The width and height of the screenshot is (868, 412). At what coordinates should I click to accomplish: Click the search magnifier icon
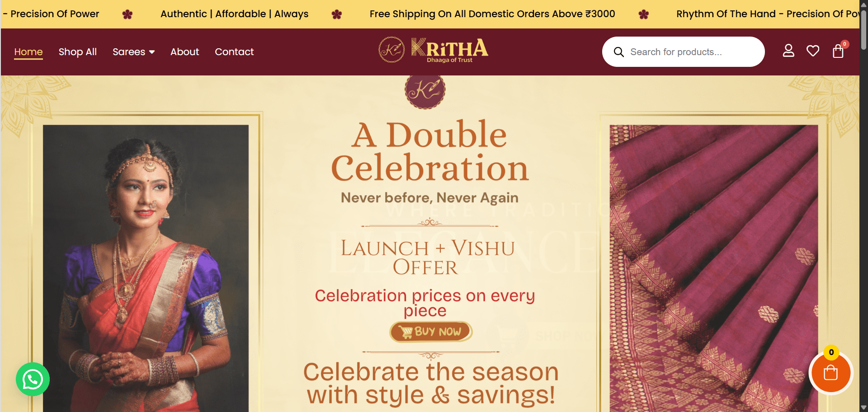point(619,52)
